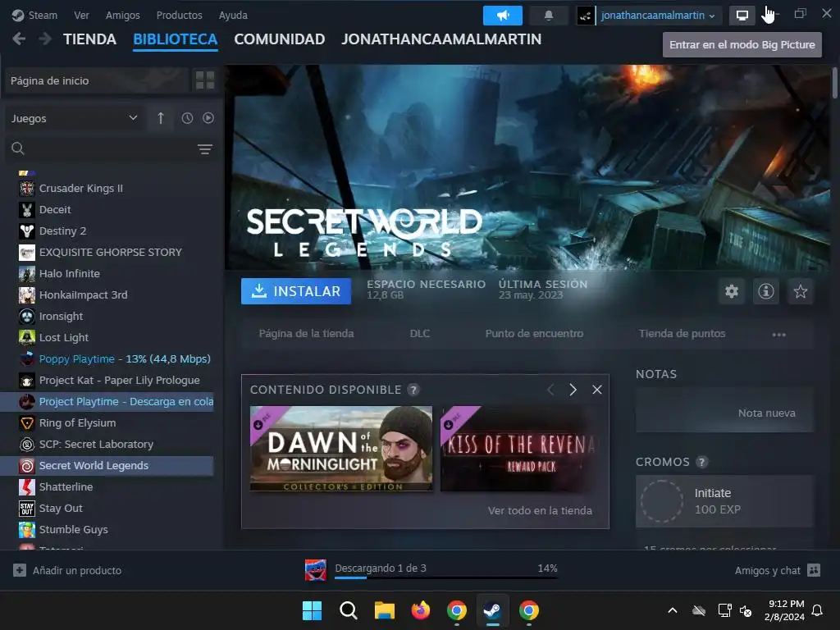Screen dimensions: 840x630
Task: Show next available content arrow
Action: coord(573,390)
